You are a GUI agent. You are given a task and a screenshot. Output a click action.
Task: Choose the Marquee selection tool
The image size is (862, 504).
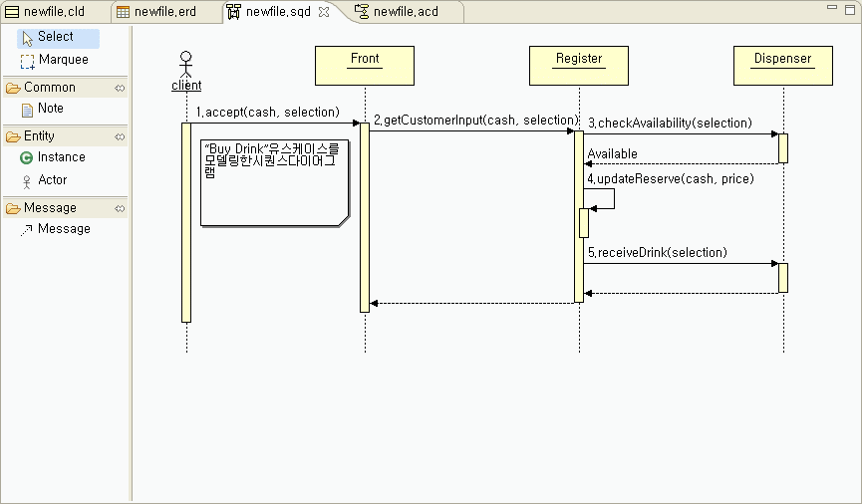tap(62, 60)
